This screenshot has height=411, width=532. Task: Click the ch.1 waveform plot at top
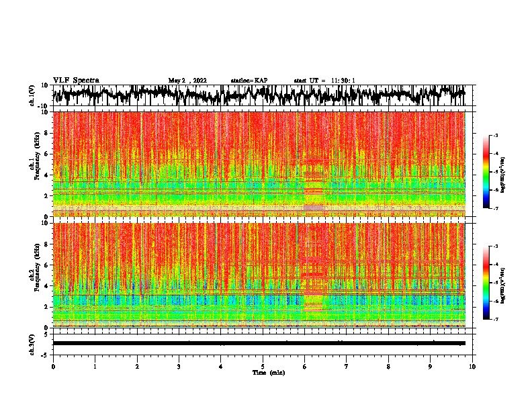pos(263,95)
